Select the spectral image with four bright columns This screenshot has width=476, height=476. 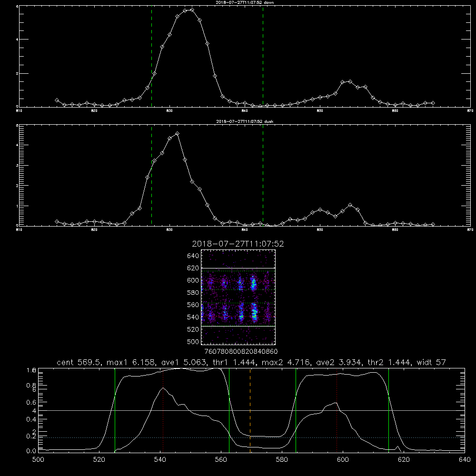click(x=238, y=297)
